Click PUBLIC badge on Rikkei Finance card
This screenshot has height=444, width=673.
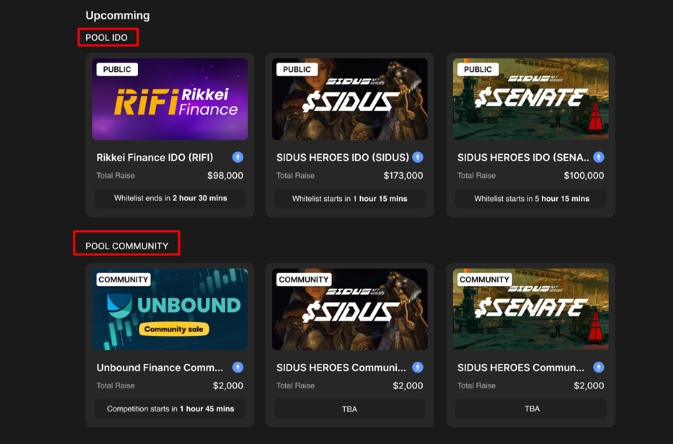pyautogui.click(x=117, y=70)
